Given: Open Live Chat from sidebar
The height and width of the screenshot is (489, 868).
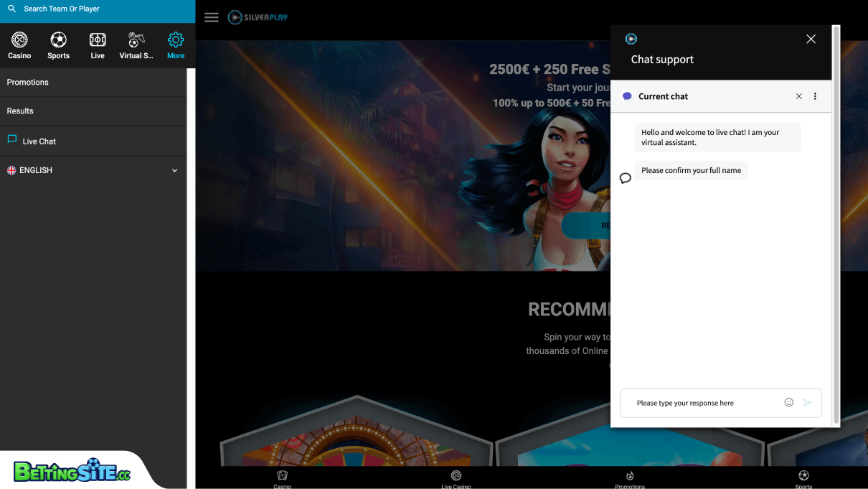Looking at the screenshot, I should (x=93, y=141).
